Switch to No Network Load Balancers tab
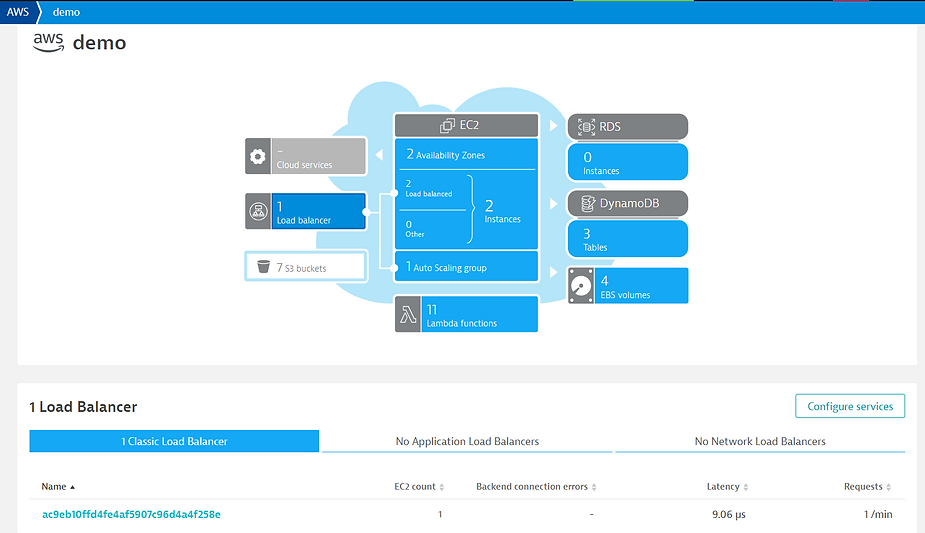Image resolution: width=925 pixels, height=533 pixels. click(760, 441)
